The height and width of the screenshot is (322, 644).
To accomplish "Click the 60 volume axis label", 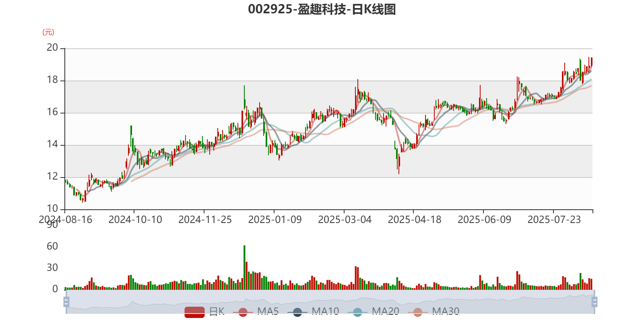I will pos(52,246).
